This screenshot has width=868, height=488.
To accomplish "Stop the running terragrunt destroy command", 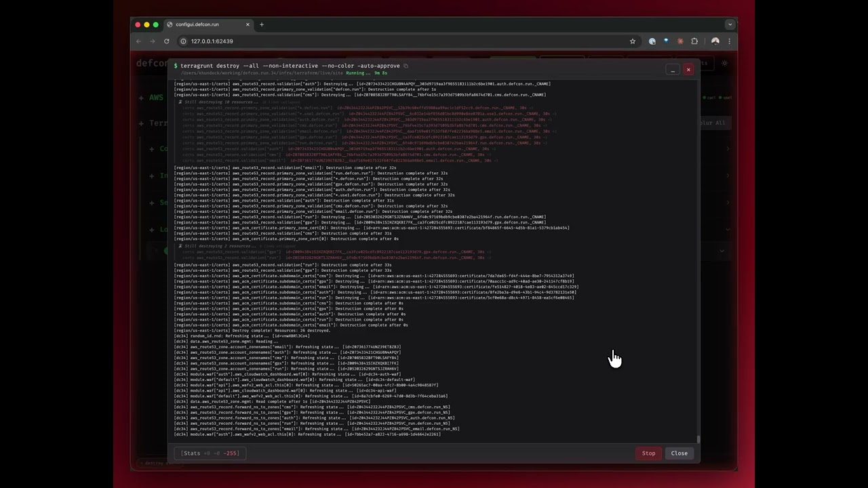I will [x=648, y=453].
